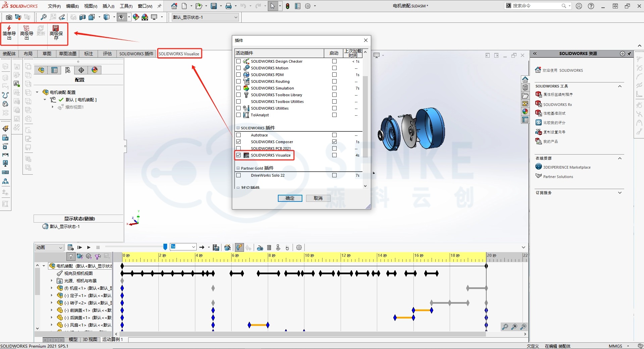This screenshot has height=349, width=644.
Task: Enable SOLIDWORKS Simulation add-in checkbox
Action: click(x=239, y=88)
